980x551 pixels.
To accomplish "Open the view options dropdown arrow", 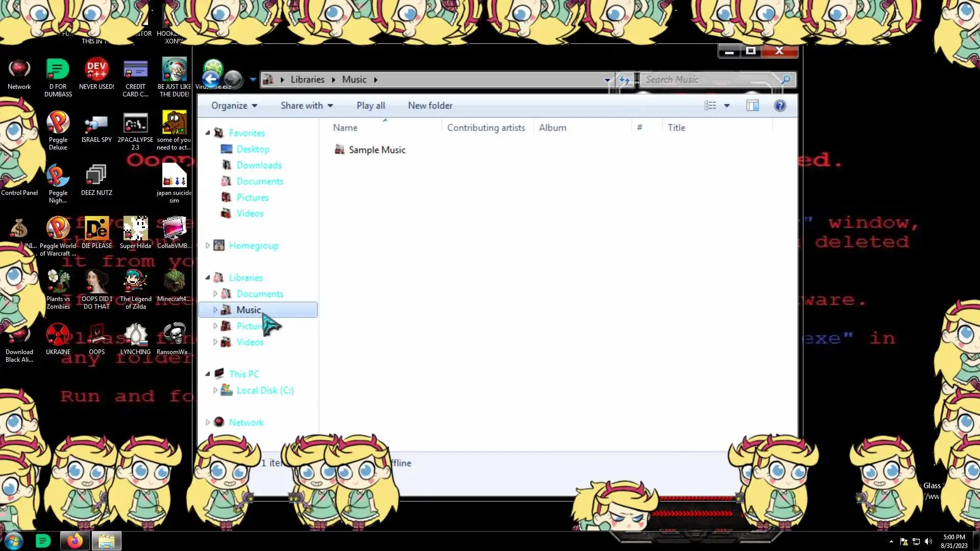I will (727, 106).
